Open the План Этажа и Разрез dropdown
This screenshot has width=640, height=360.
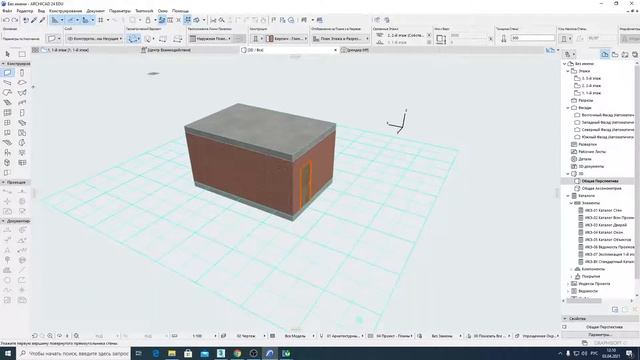point(340,38)
